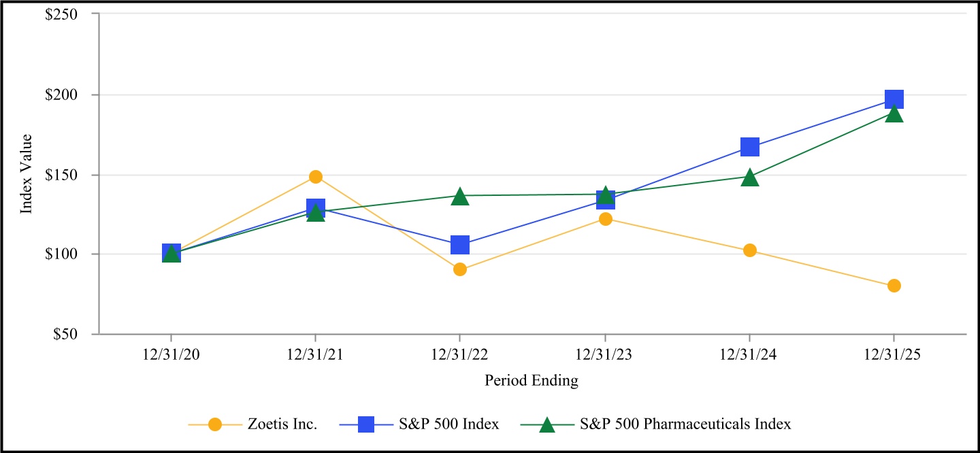The image size is (980, 453).
Task: Select the S&P 500 square marker at 12/31/22
Action: pyautogui.click(x=460, y=244)
